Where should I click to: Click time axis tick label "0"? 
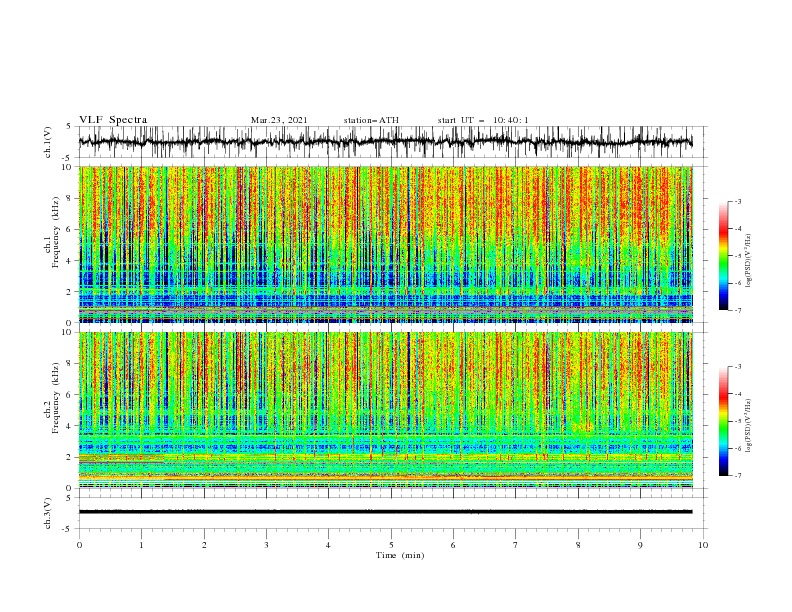(x=79, y=545)
